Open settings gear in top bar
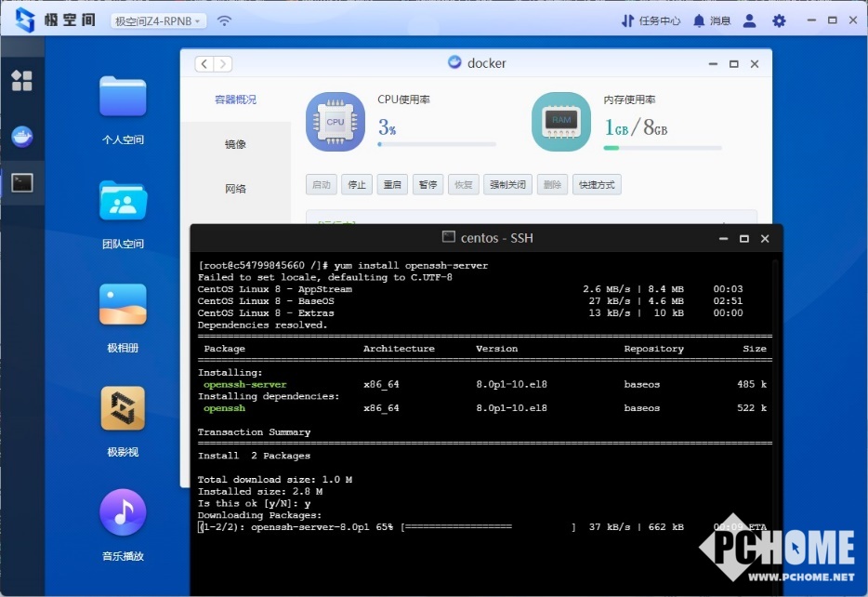Screen dimensions: 868x597 (x=779, y=20)
